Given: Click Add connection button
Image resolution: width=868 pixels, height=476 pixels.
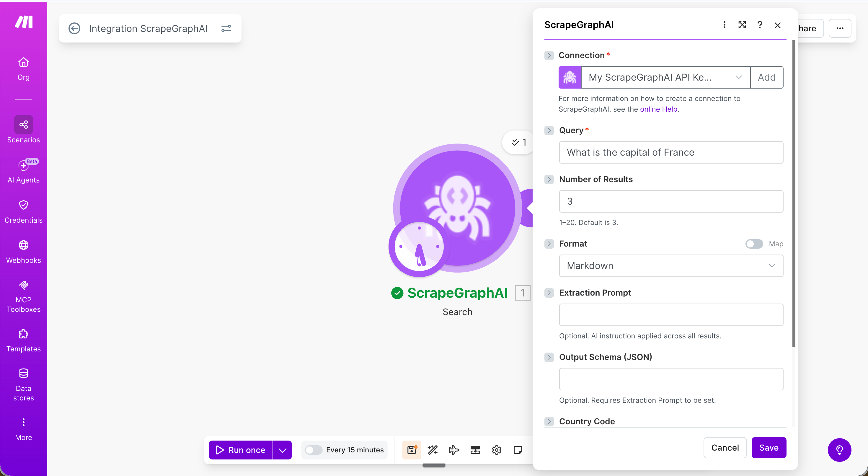Looking at the screenshot, I should pyautogui.click(x=766, y=77).
